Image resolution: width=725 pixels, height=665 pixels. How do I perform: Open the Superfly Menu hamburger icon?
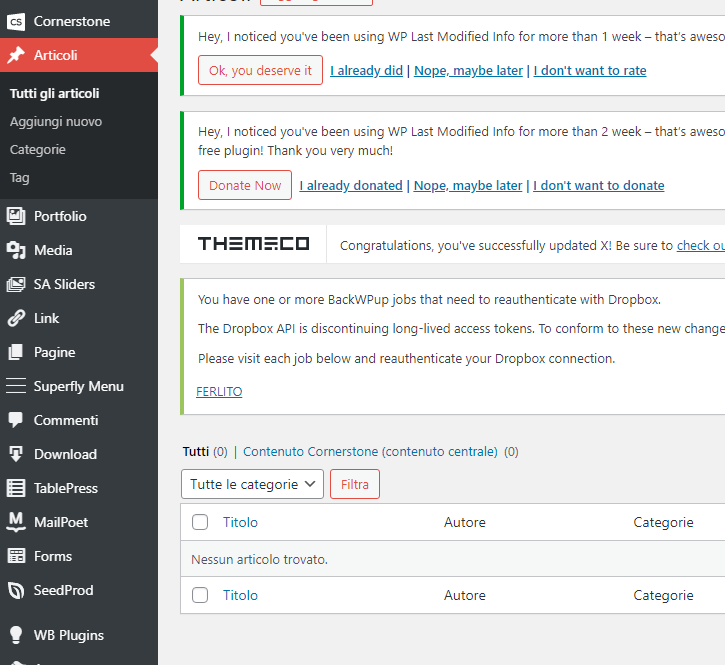pos(16,386)
